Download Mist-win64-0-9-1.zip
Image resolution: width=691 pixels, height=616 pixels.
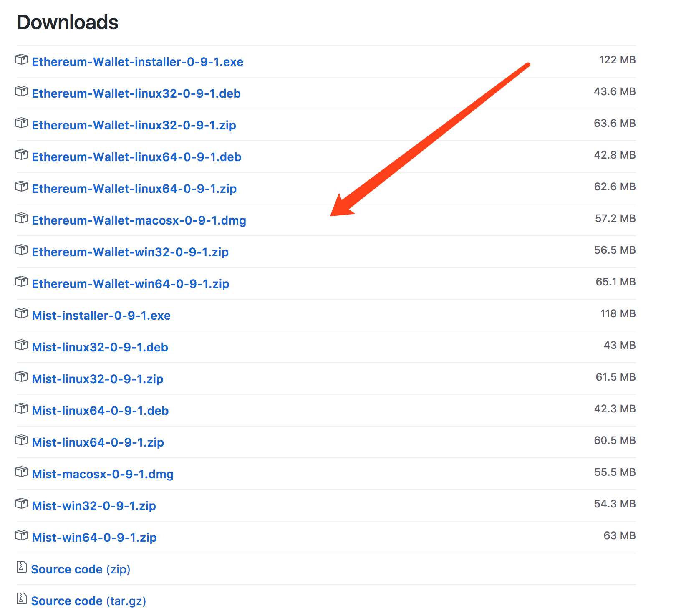[94, 538]
